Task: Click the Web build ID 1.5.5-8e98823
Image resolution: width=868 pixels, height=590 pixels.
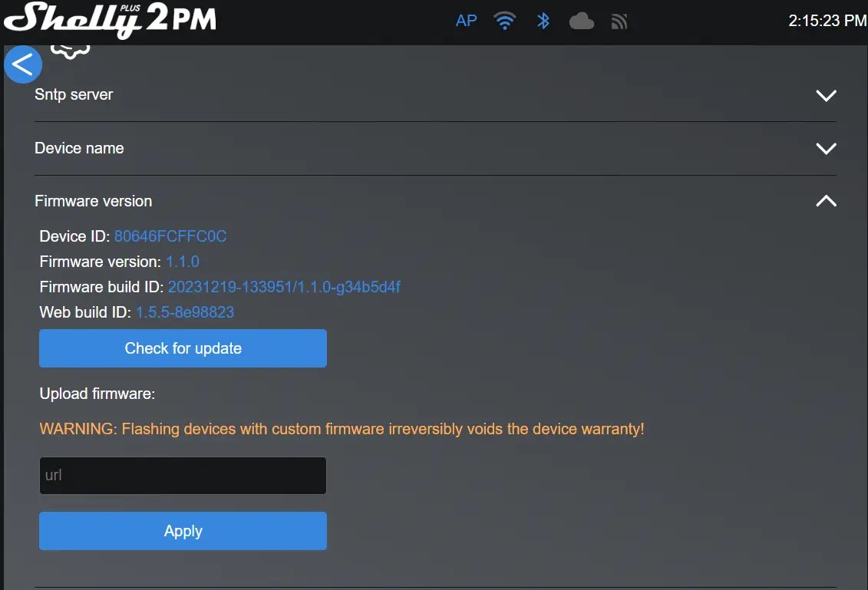Action: tap(185, 312)
